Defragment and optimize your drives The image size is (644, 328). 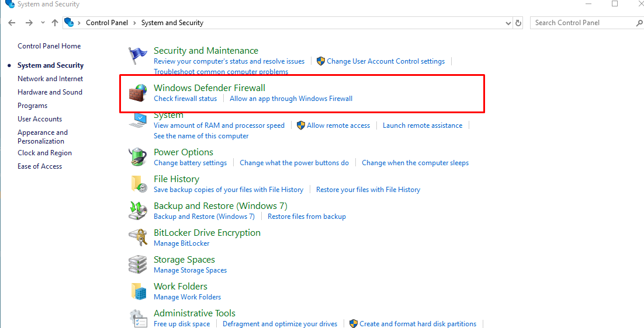280,324
